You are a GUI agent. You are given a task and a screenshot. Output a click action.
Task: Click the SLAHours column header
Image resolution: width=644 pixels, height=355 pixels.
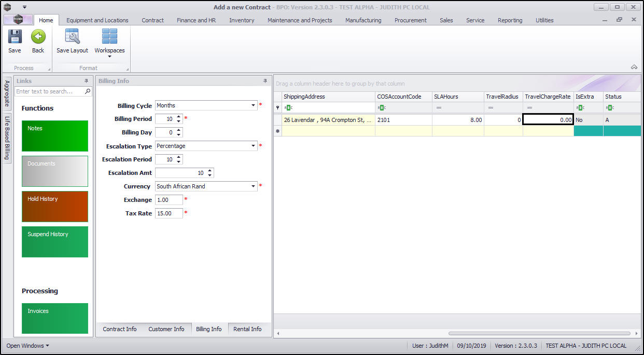point(458,97)
